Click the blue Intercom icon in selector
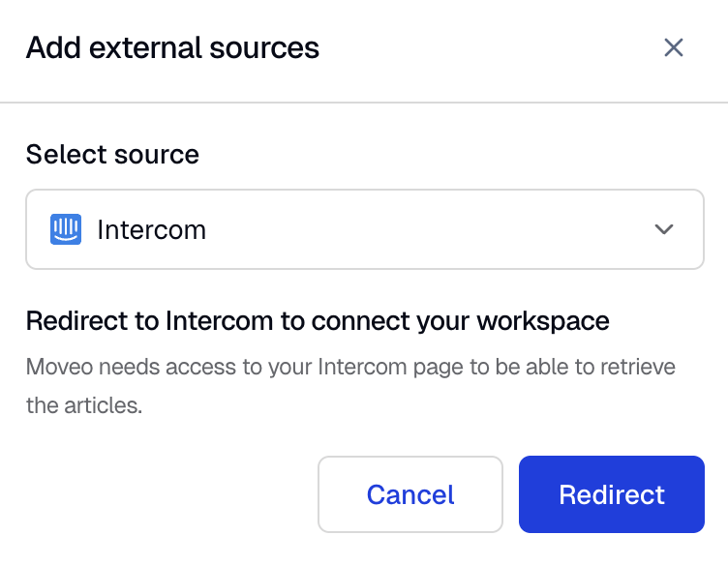This screenshot has width=728, height=565. pyautogui.click(x=66, y=229)
